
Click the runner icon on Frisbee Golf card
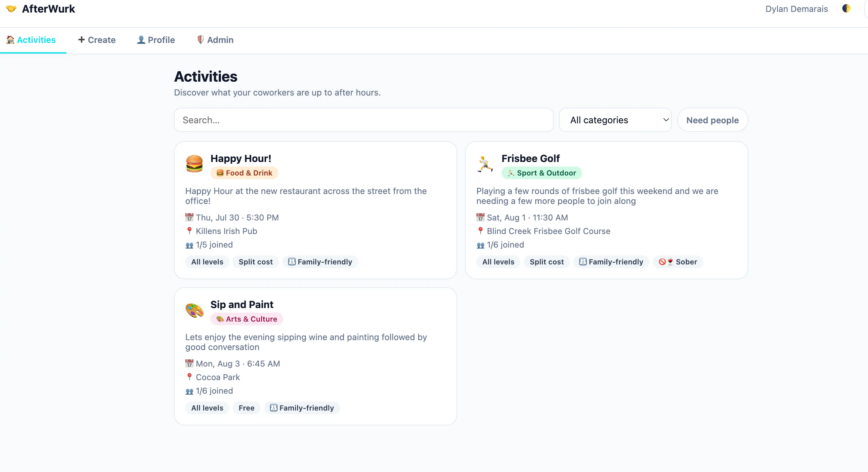(485, 164)
